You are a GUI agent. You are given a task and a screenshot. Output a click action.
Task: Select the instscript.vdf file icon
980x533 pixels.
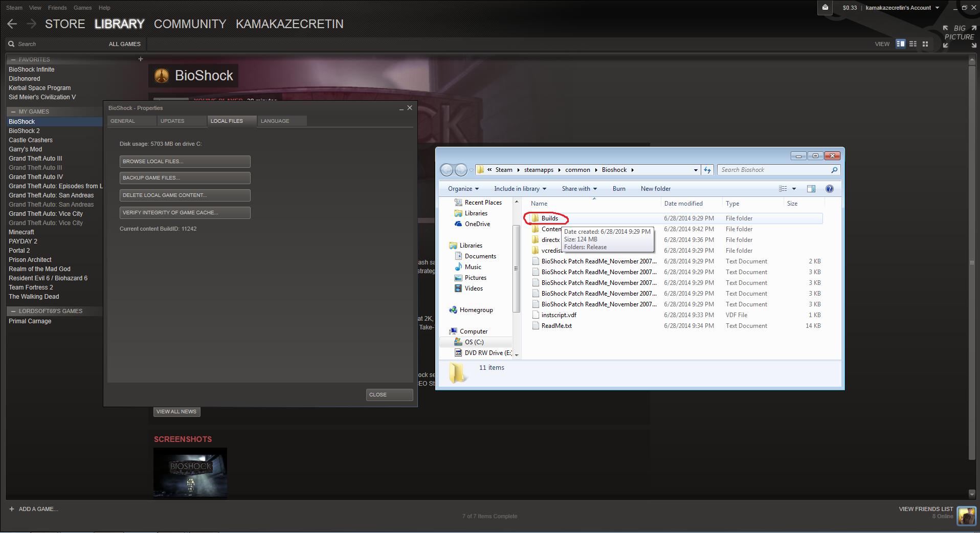[536, 315]
